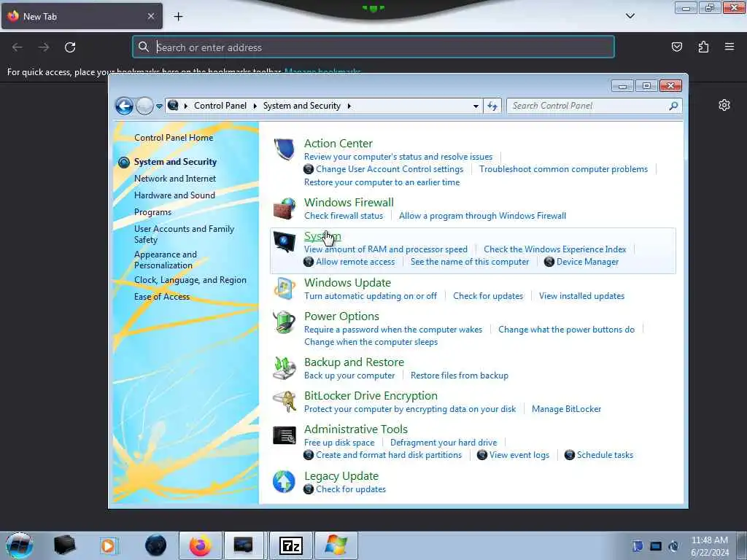Open the dark globe taskbar icon
Screen dimensions: 747x560
point(155,545)
